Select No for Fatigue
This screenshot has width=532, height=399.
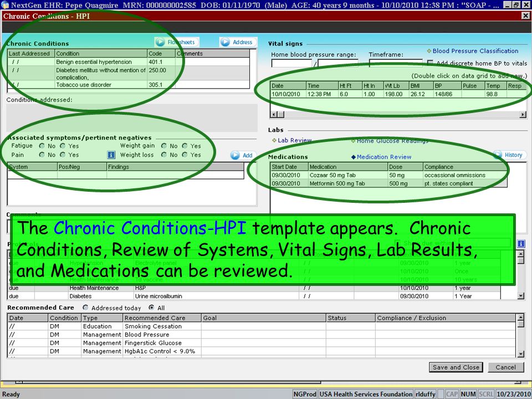[42, 146]
